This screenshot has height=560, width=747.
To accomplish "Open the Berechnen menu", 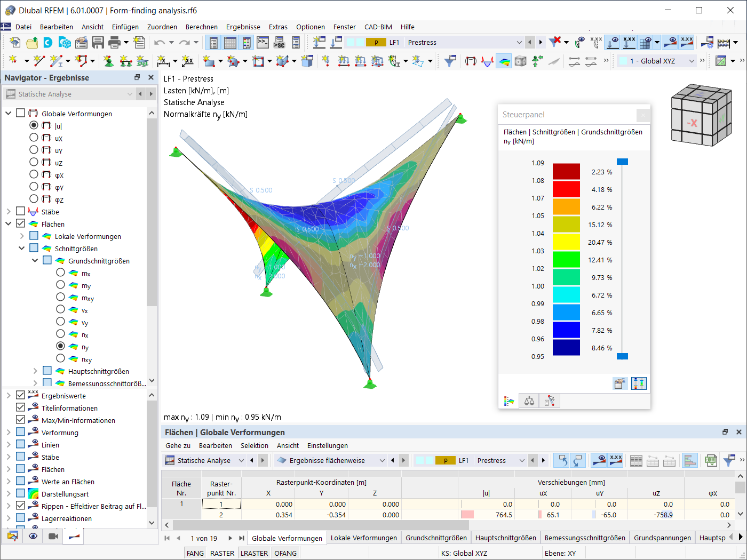I will (x=202, y=27).
